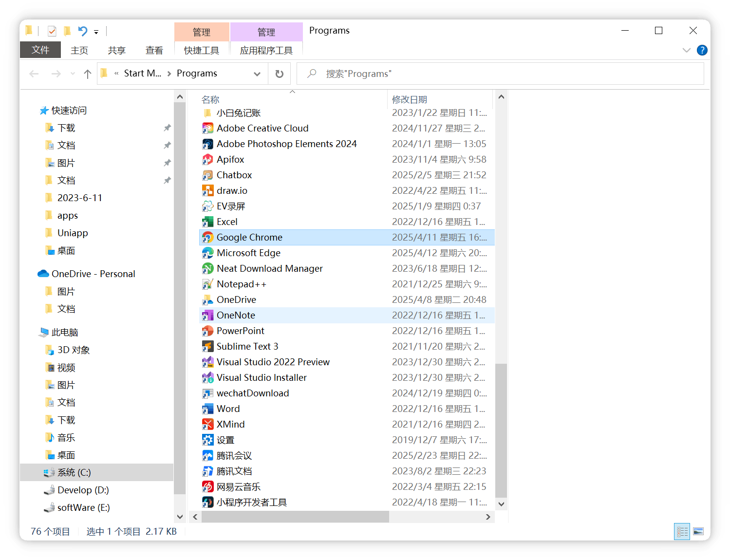Open the 查看 ribbon tab
Image resolution: width=730 pixels, height=560 pixels.
[154, 50]
